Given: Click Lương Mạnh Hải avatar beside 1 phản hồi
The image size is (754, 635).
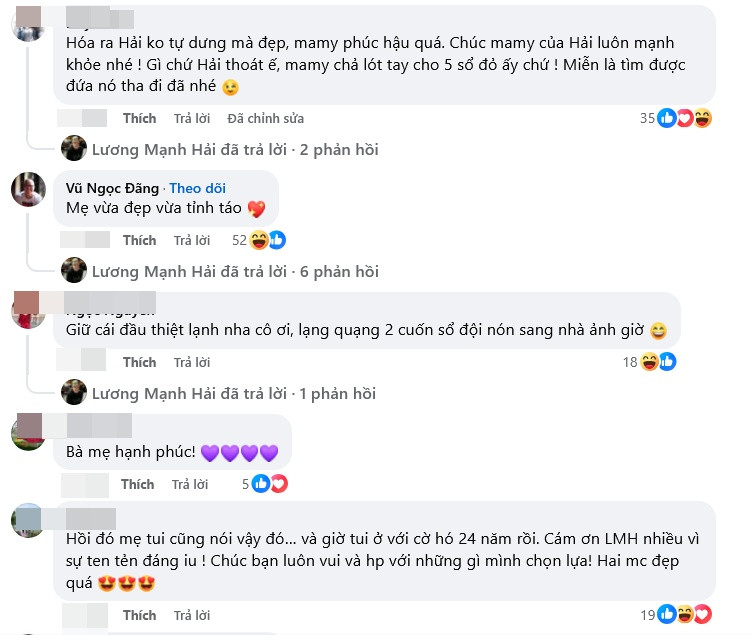Looking at the screenshot, I should (74, 392).
